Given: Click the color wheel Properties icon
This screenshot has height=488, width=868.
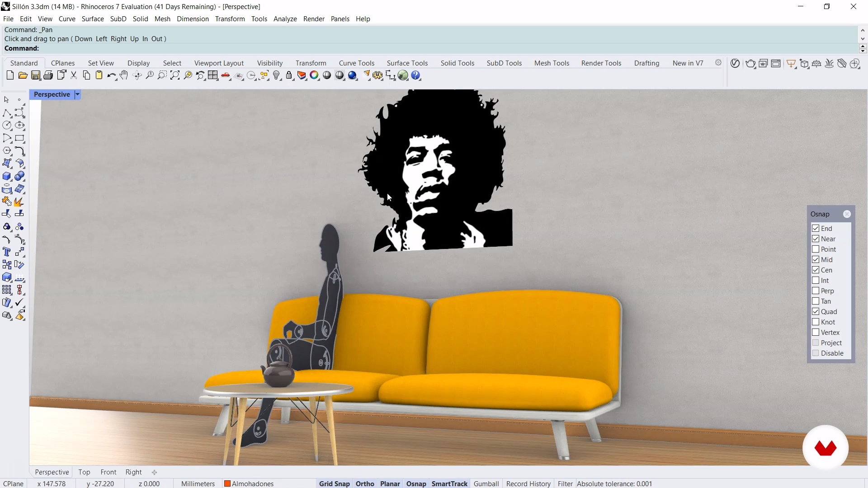Looking at the screenshot, I should (314, 75).
